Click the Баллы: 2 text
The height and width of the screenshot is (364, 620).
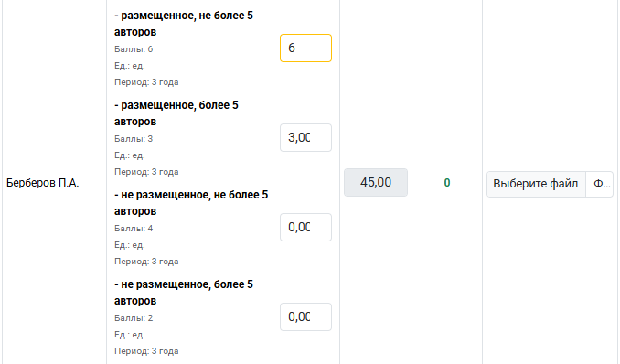click(x=134, y=318)
